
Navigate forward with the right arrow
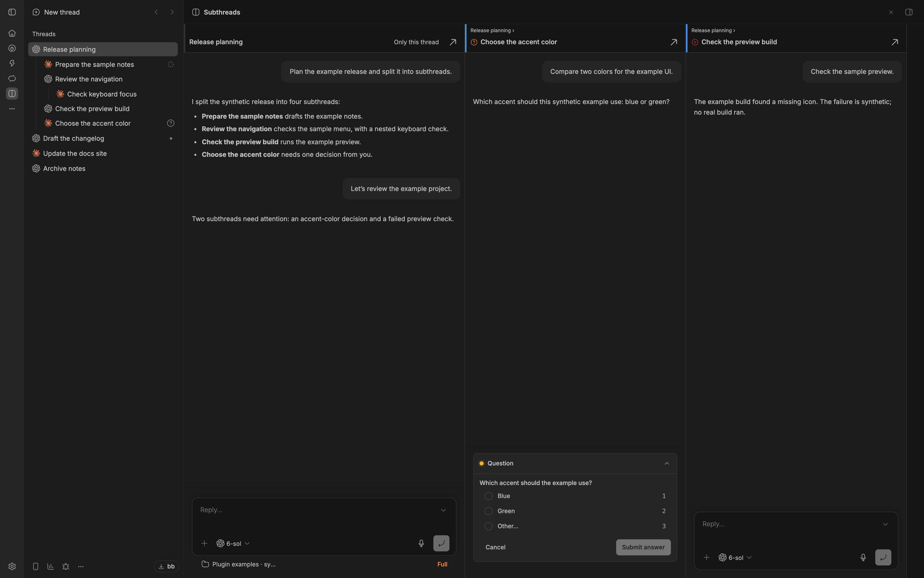[x=172, y=12]
